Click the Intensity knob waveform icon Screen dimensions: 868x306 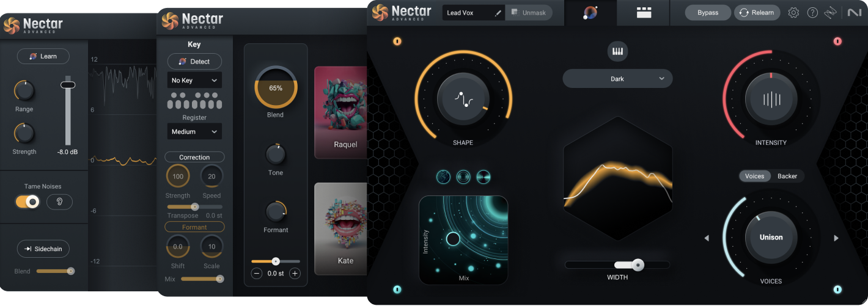pos(771,100)
